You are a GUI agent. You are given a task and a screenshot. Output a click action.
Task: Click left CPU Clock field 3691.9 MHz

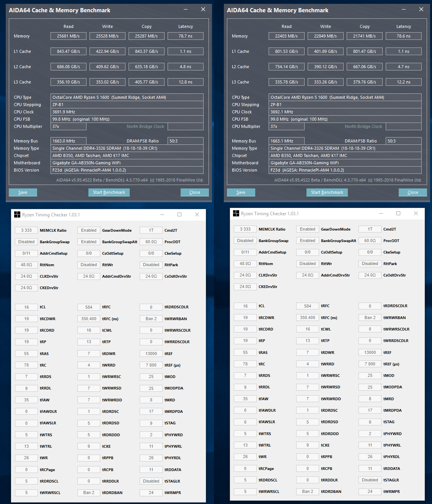(x=127, y=112)
